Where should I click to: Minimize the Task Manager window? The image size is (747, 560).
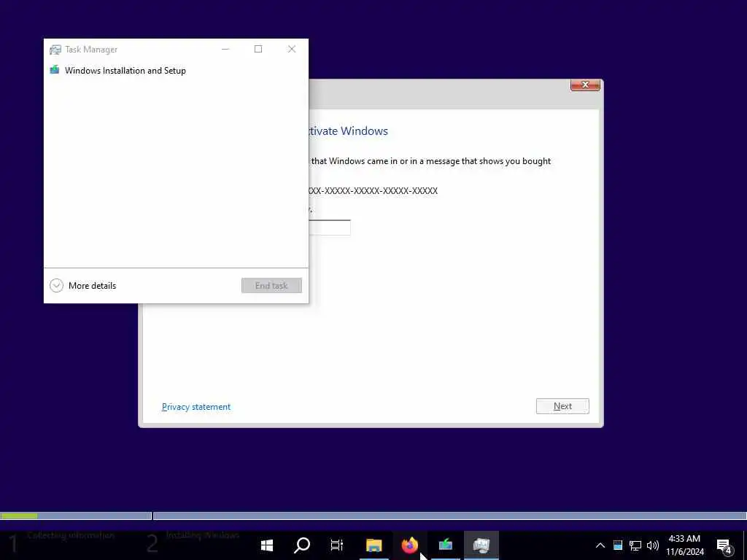(225, 49)
